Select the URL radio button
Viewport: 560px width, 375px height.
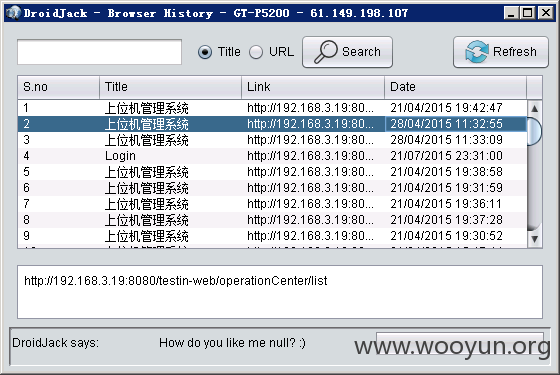click(x=256, y=52)
